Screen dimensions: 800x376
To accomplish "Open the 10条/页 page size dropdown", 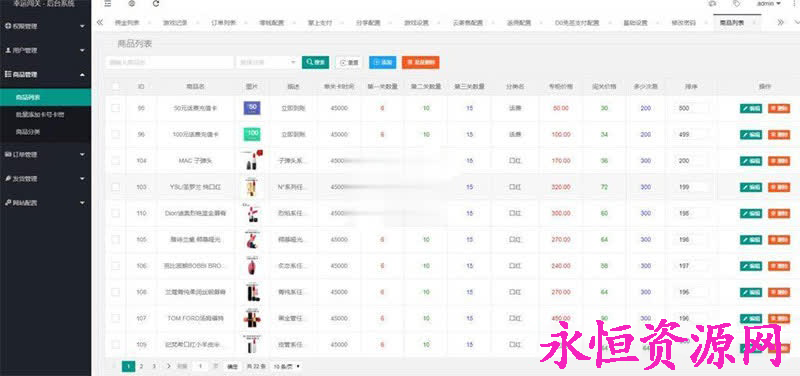I will [x=286, y=366].
